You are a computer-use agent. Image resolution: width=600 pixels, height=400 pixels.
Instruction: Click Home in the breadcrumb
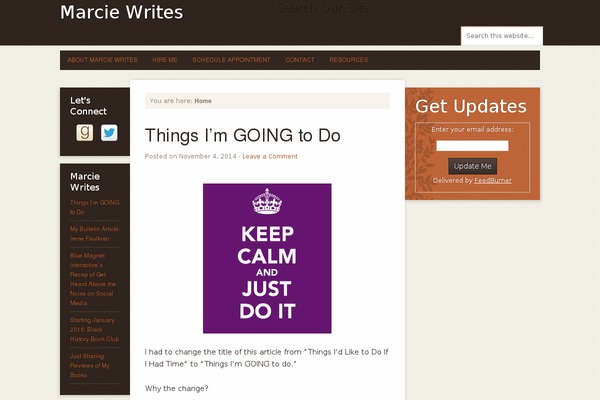(x=203, y=101)
